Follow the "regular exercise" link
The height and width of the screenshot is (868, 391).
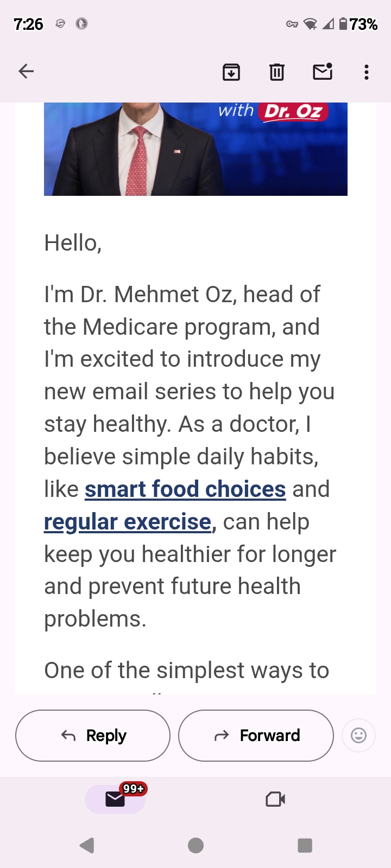coord(128,522)
